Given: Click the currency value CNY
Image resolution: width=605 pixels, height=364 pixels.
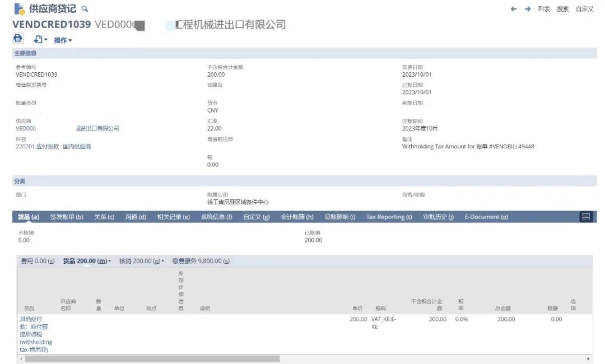Looking at the screenshot, I should point(213,110).
